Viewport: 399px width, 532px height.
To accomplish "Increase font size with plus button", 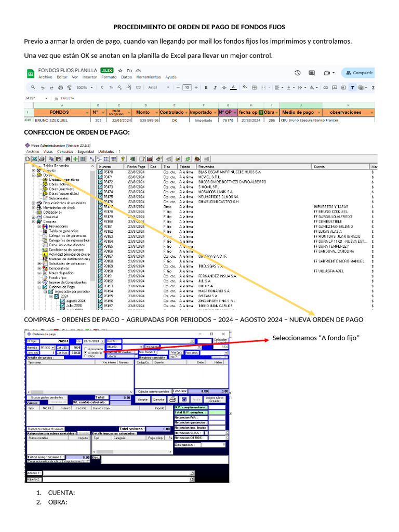I will click(196, 87).
